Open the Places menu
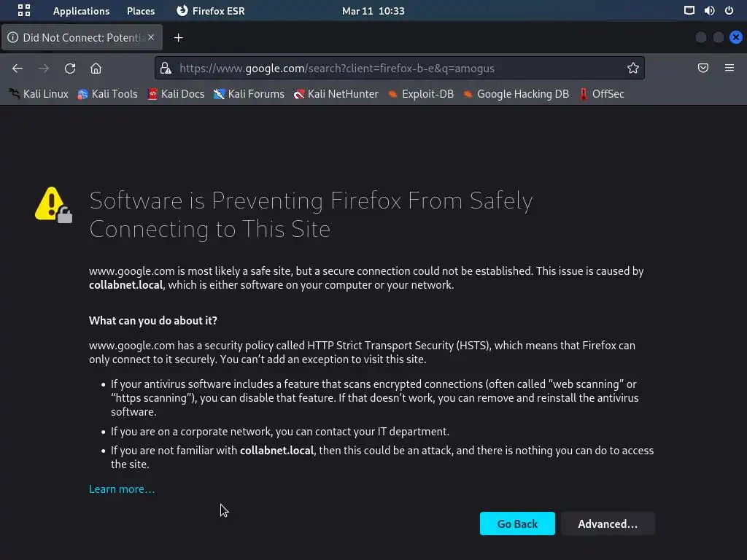The width and height of the screenshot is (747, 560). (x=141, y=11)
